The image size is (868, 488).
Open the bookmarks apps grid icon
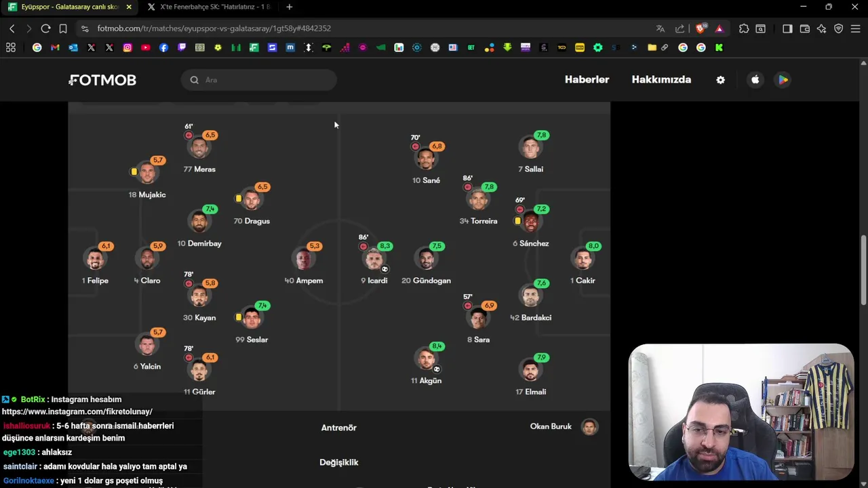coord(11,47)
